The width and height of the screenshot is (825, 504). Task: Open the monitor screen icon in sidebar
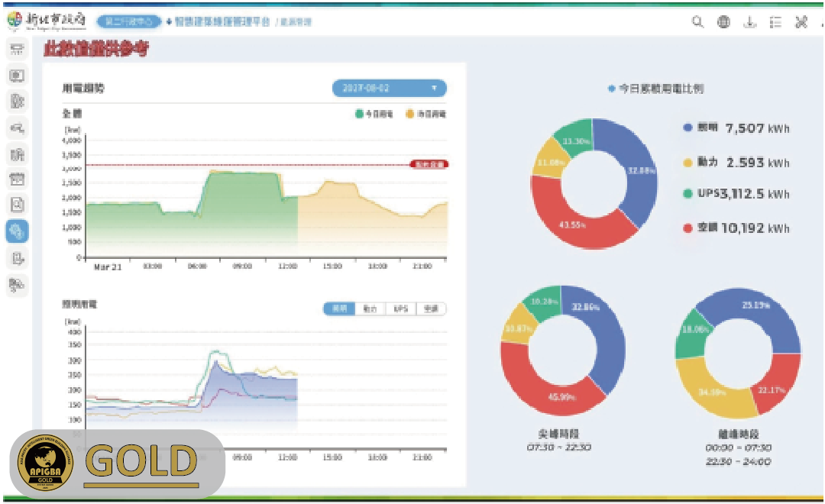[17, 76]
